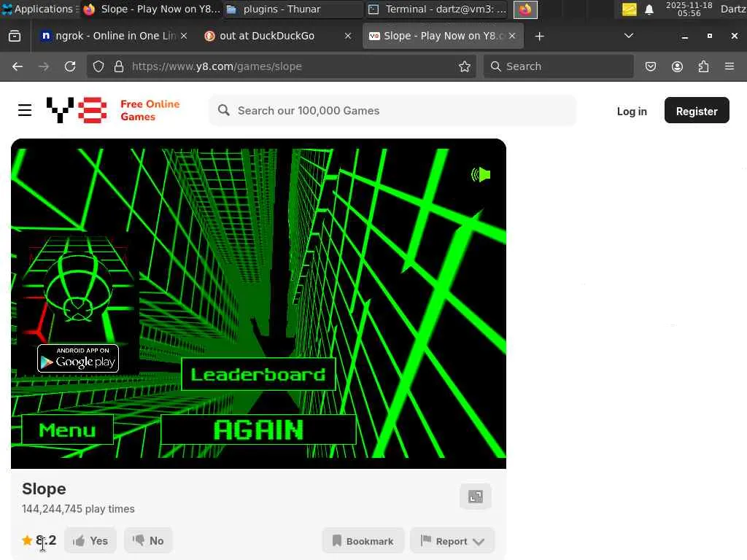Open Firefox View tab list icon

pyautogui.click(x=15, y=36)
